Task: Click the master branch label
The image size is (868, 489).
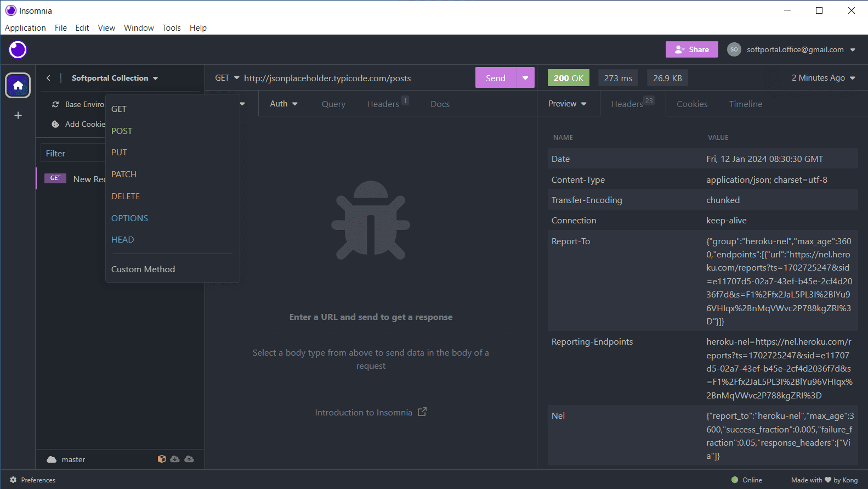Action: coord(73,459)
